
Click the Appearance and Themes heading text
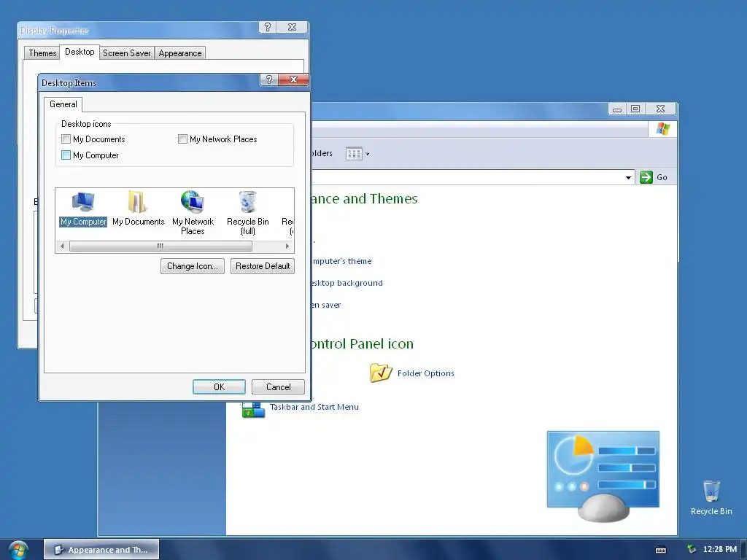click(365, 198)
